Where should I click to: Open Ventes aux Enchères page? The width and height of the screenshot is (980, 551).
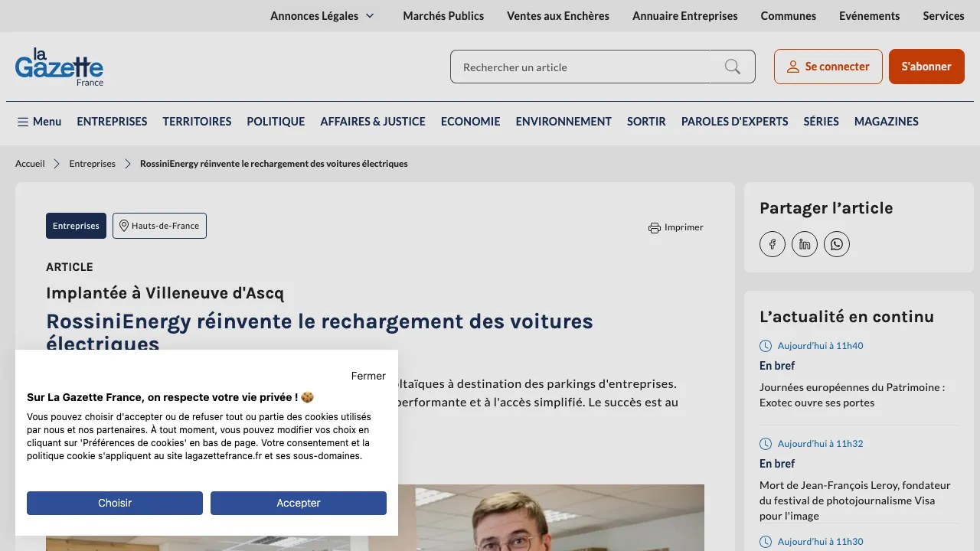tap(558, 15)
